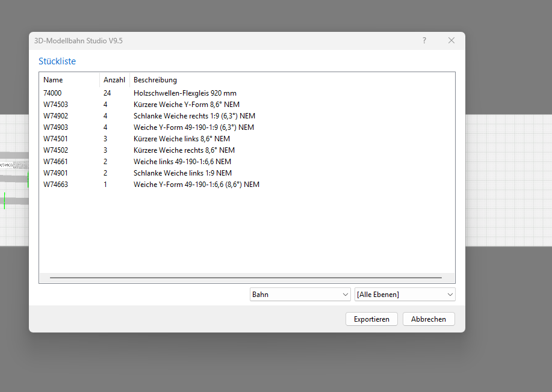Click description Weiche Y-Form 49-190-1:9 (6,3°) NEM

[x=194, y=127]
